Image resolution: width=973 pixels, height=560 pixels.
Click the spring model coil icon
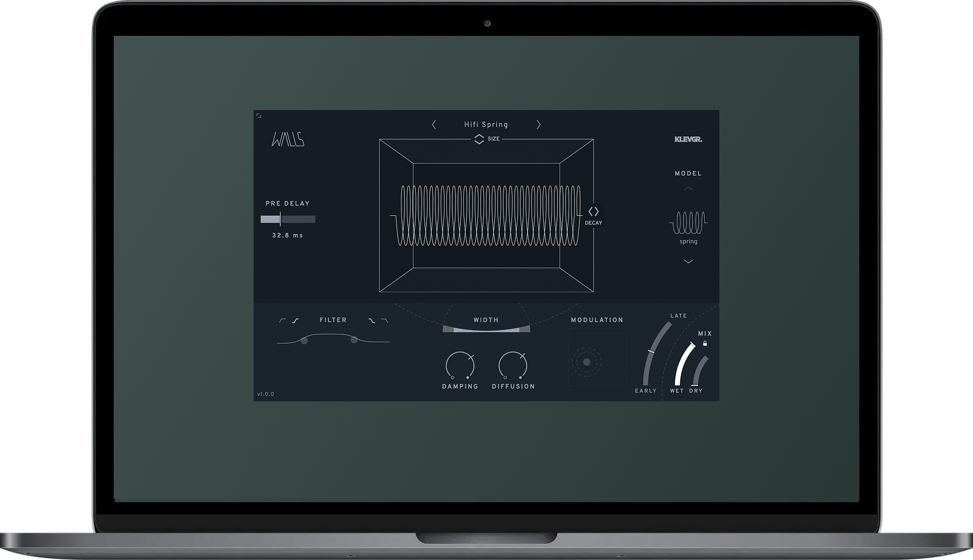click(x=688, y=223)
